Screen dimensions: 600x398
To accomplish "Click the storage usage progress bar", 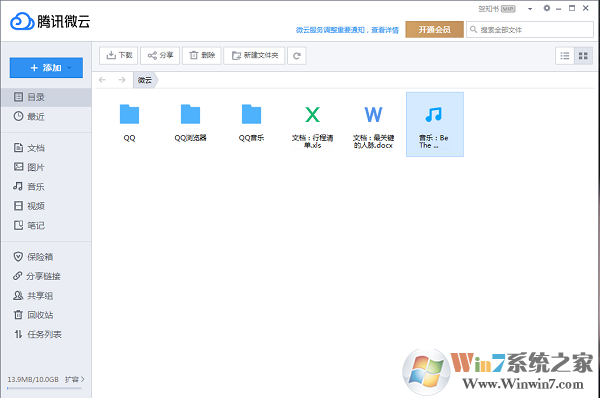I will tap(44, 388).
